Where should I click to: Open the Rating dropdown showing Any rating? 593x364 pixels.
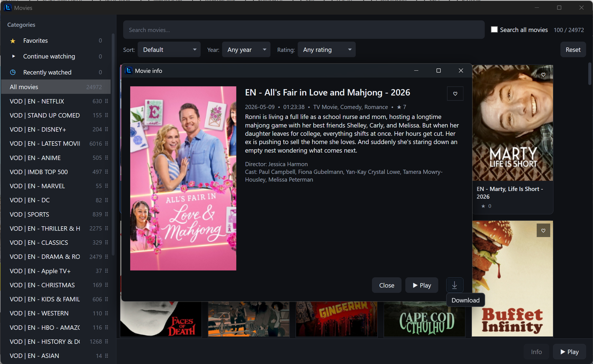pos(327,50)
